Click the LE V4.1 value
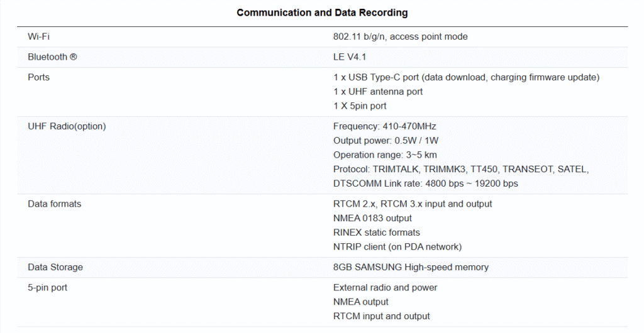Image resolution: width=644 pixels, height=333 pixels. (x=350, y=57)
